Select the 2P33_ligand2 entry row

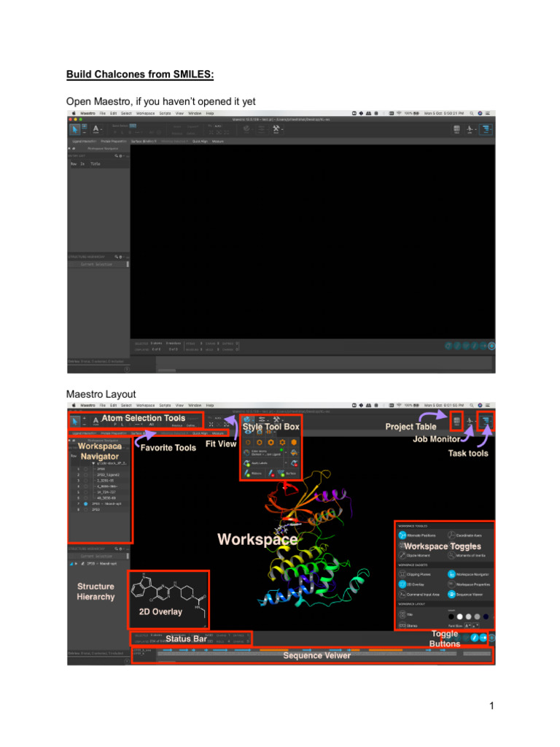point(99,474)
